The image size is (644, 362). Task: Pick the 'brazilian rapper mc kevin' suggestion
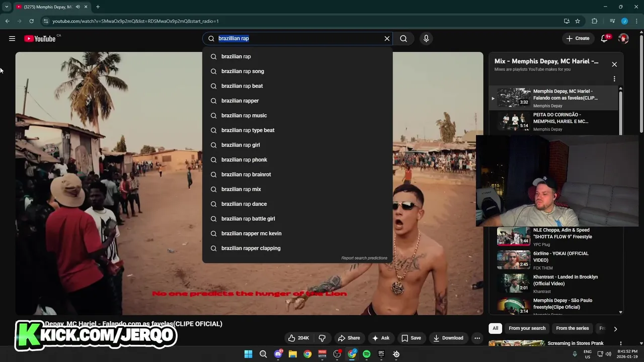coord(297,233)
